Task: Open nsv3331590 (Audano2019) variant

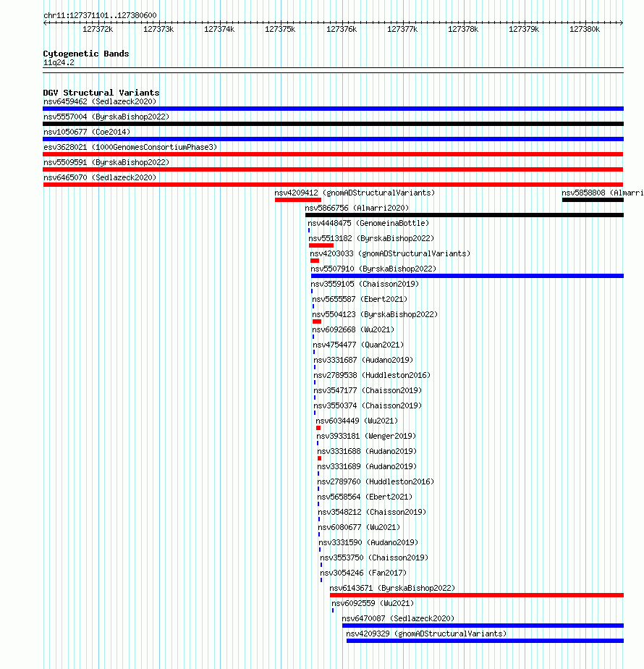Action: (368, 543)
